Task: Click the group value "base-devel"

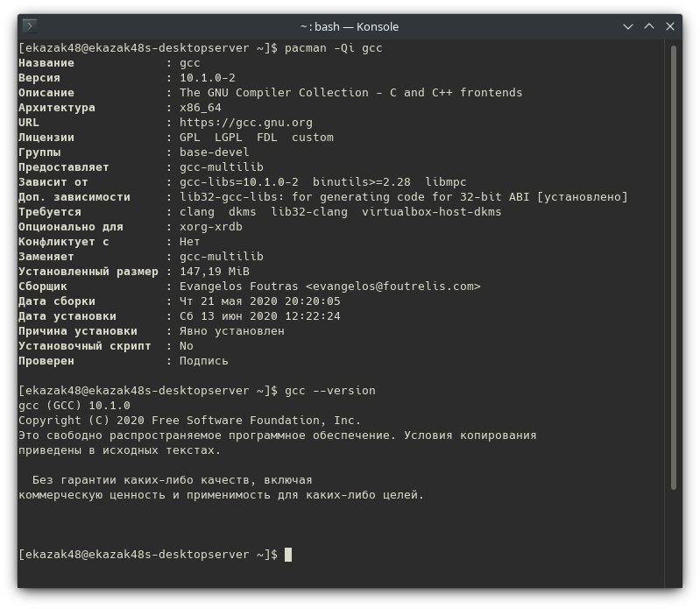Action: [215, 152]
